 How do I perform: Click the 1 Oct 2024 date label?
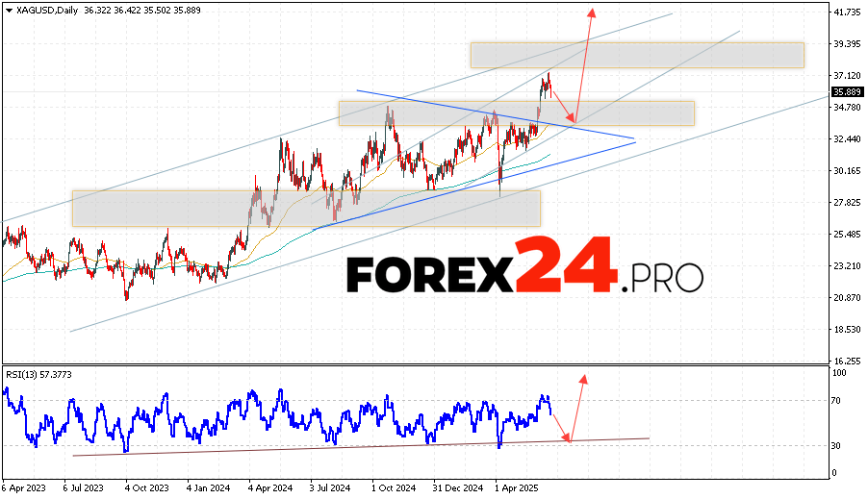pyautogui.click(x=391, y=487)
